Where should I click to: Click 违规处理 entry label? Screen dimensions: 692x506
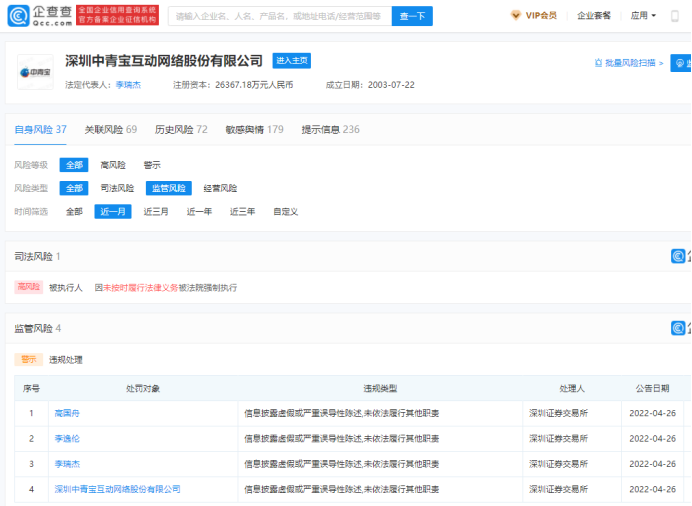pyautogui.click(x=66, y=360)
